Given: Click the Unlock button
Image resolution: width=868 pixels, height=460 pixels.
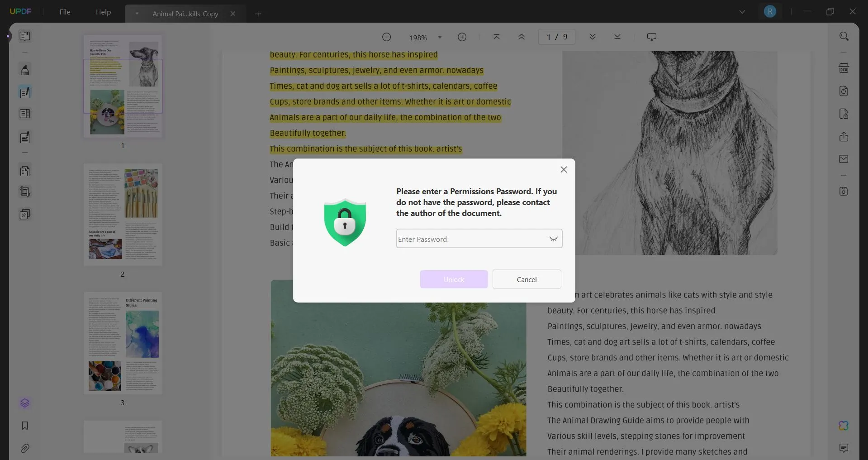Looking at the screenshot, I should 454,279.
